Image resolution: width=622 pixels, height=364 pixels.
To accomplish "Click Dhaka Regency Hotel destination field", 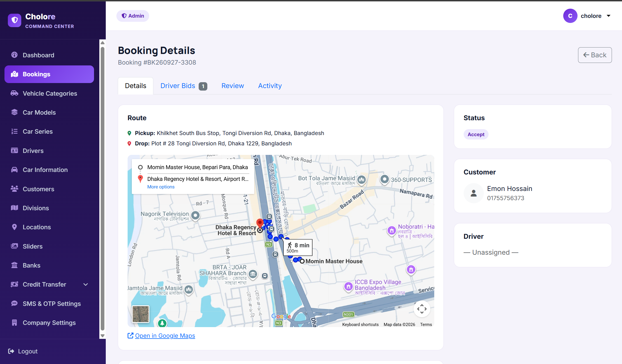I will (x=198, y=179).
